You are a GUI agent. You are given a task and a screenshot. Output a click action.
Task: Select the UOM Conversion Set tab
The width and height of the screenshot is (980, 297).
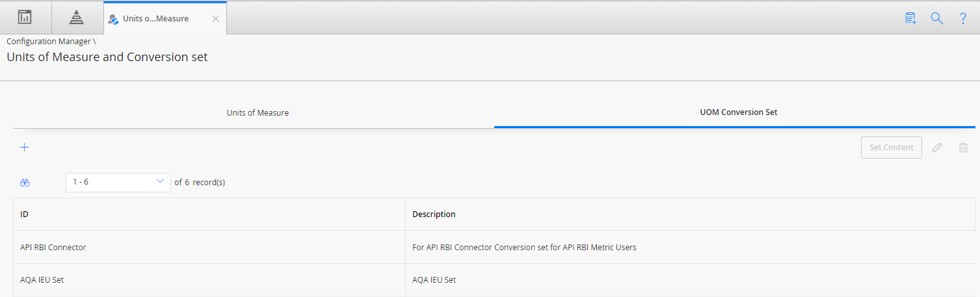coord(739,112)
